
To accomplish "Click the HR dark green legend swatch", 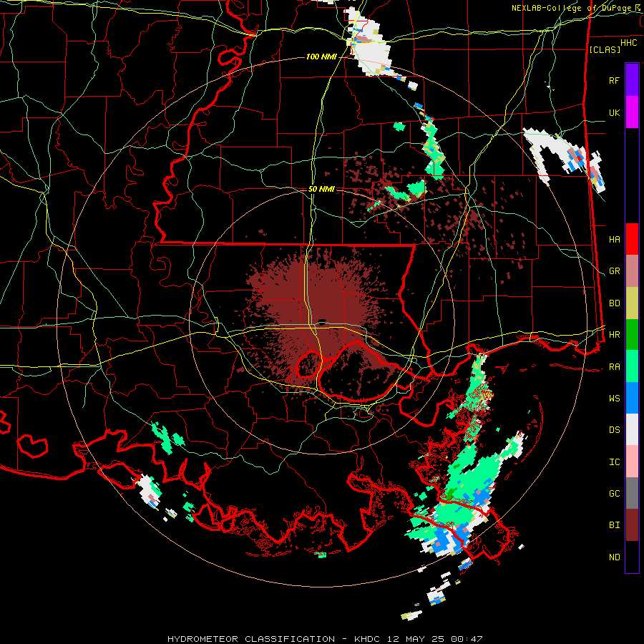I will pyautogui.click(x=632, y=335).
